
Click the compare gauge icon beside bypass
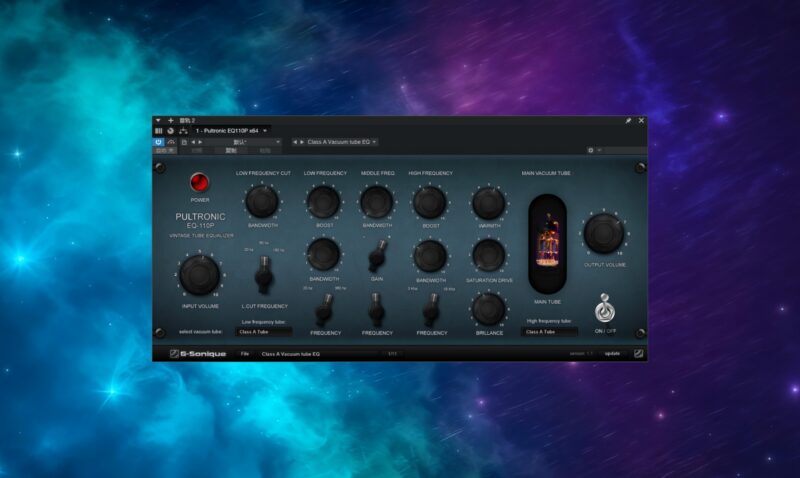(x=171, y=142)
